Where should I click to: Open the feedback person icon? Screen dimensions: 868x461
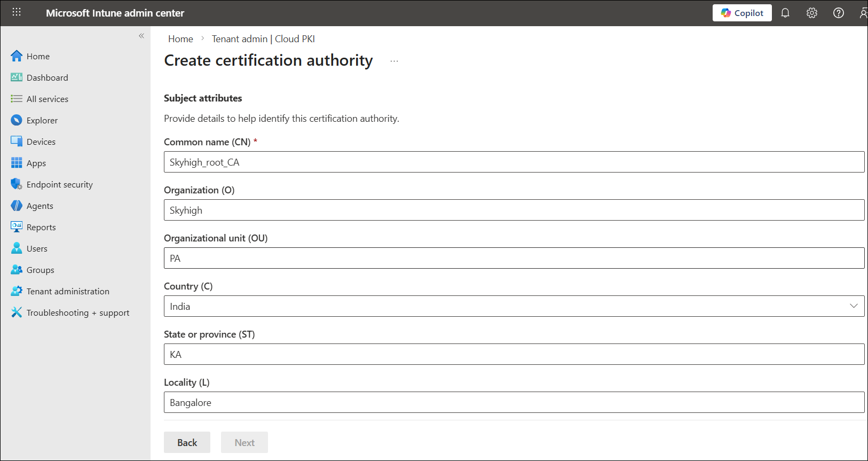863,13
